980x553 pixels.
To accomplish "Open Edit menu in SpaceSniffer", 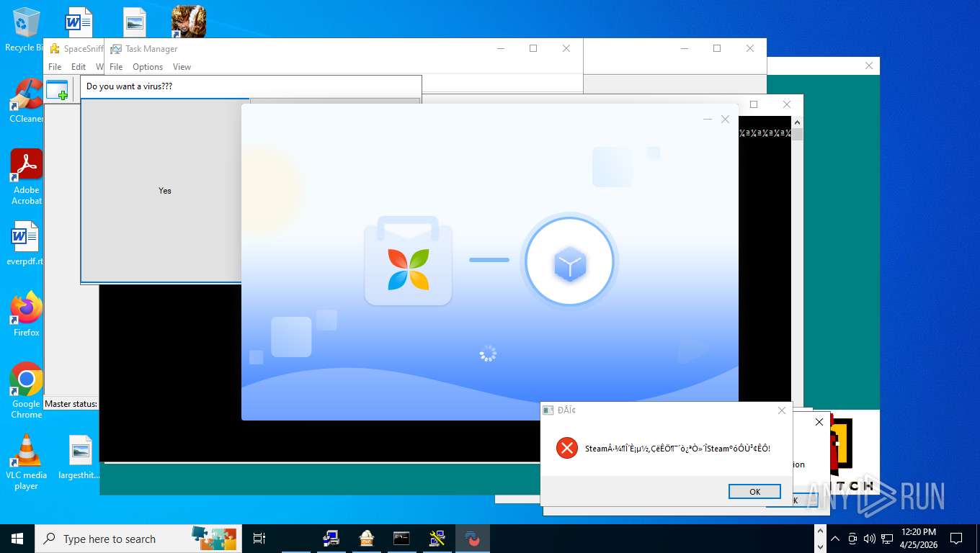I will coord(79,67).
